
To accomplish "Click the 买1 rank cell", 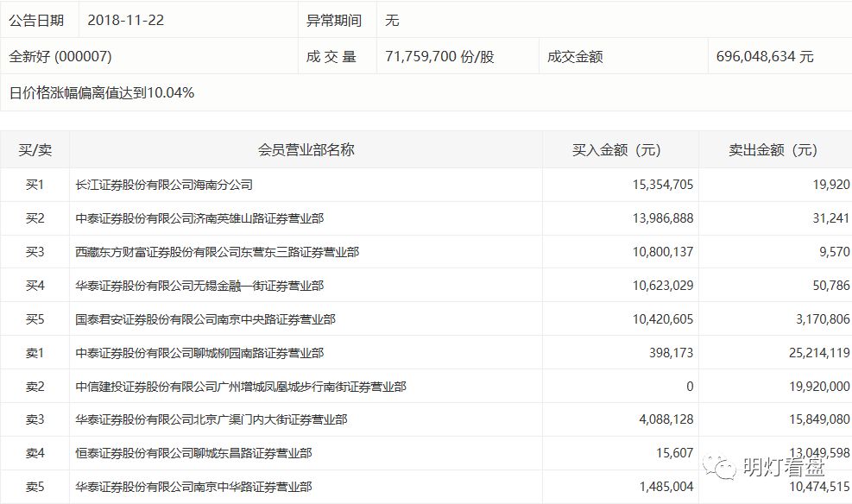I will click(35, 186).
